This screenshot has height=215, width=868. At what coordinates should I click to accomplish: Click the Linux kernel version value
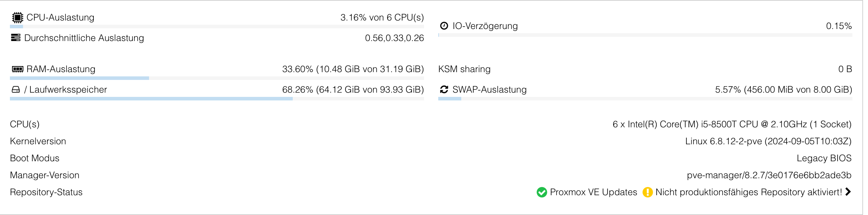pos(768,141)
